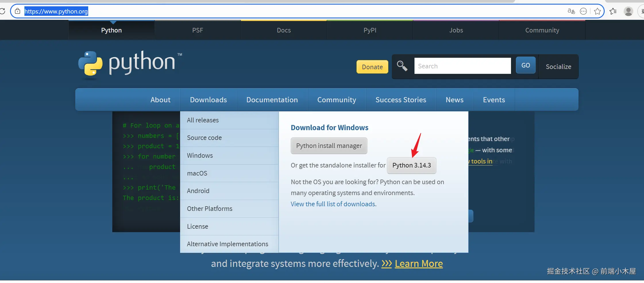The height and width of the screenshot is (283, 644).
Task: Click the text "Not the OS you are looking for?"
Action: tap(334, 182)
